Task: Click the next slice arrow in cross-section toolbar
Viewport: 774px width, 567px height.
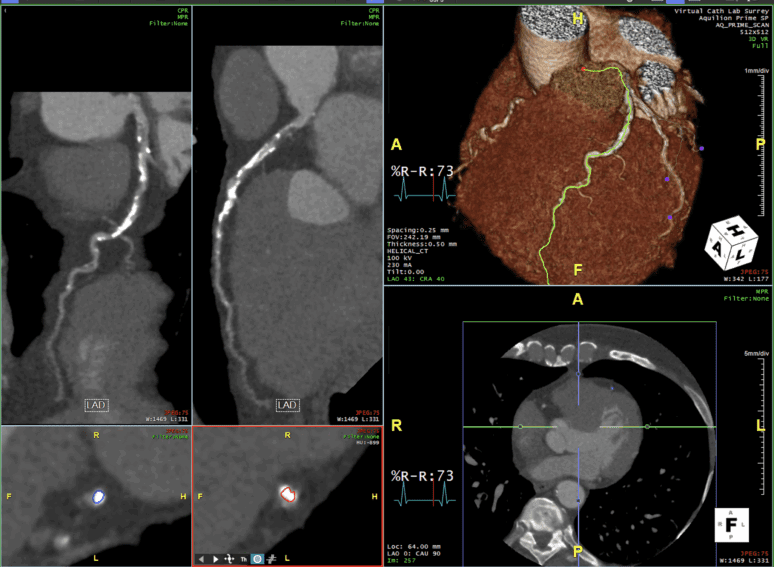Action: tap(217, 558)
